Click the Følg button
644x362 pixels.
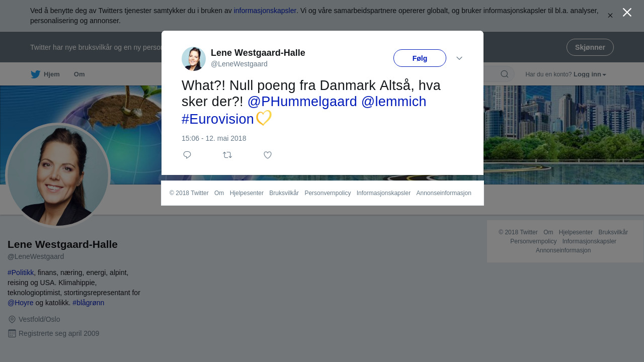[x=420, y=58]
